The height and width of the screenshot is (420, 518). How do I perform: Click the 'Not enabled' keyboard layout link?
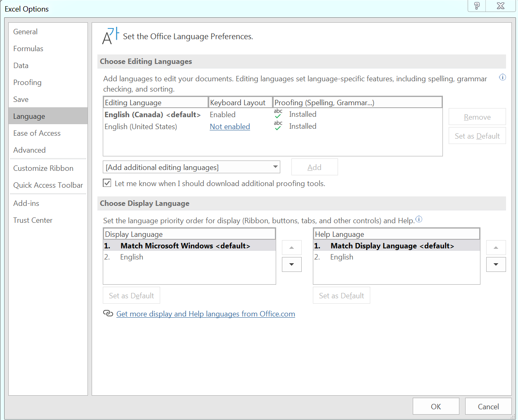pos(230,127)
